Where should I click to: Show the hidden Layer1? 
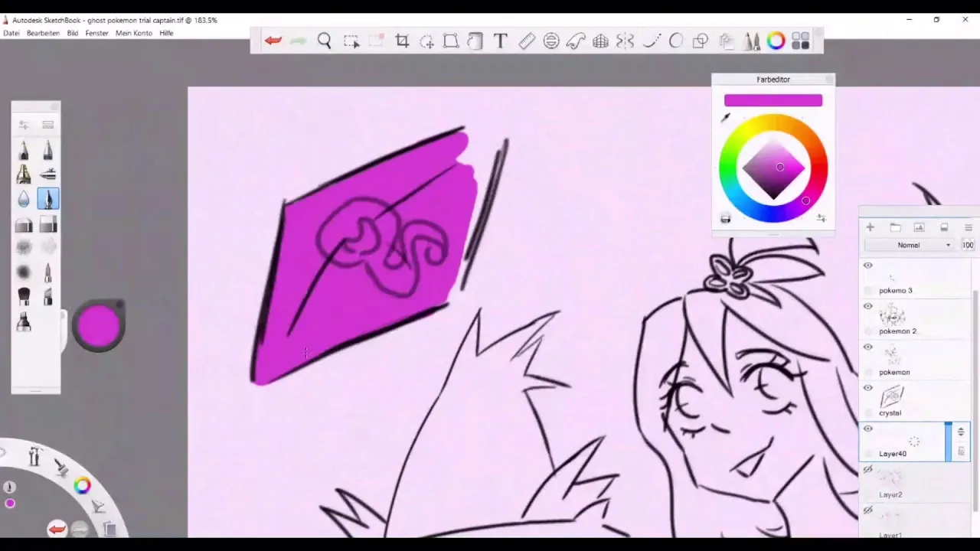click(867, 510)
